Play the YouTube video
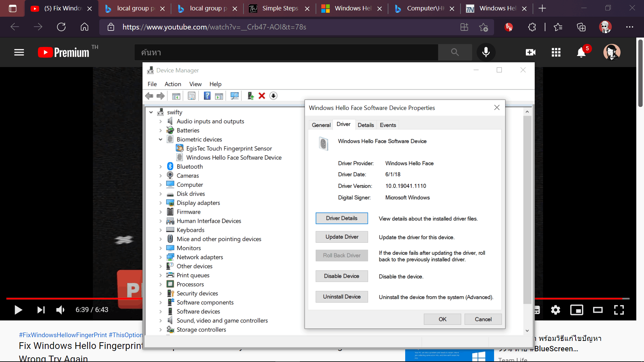This screenshot has height=362, width=644. [18, 310]
